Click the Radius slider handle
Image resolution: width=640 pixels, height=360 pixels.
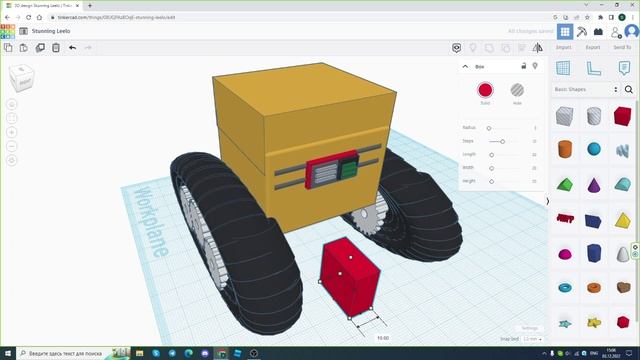[x=489, y=128]
